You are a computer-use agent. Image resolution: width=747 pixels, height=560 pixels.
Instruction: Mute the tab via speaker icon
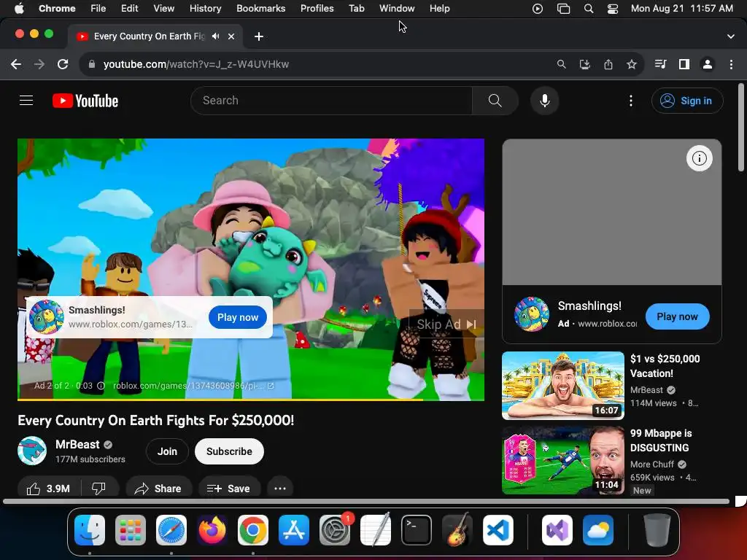[216, 36]
